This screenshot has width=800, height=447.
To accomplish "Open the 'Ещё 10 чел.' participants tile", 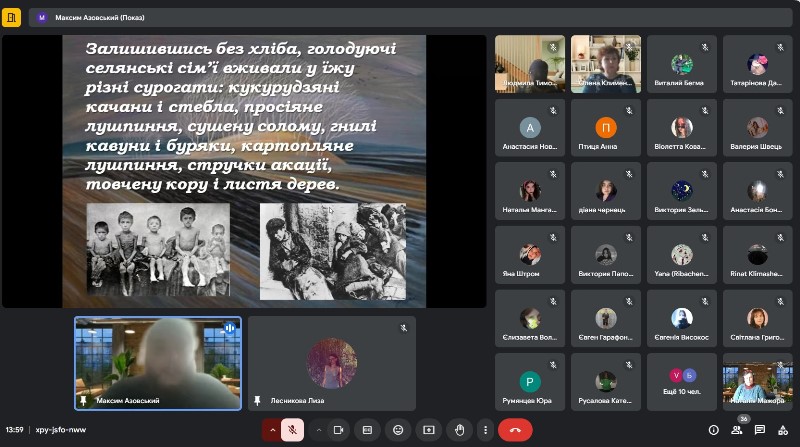I will tap(682, 382).
